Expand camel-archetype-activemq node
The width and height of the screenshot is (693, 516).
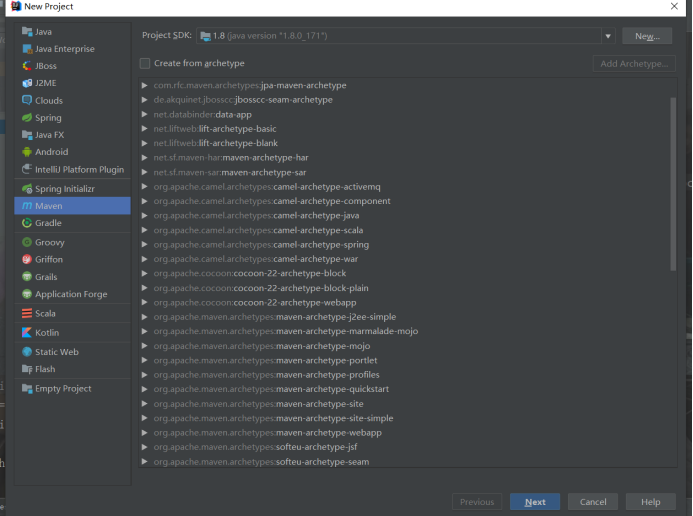[x=145, y=186]
